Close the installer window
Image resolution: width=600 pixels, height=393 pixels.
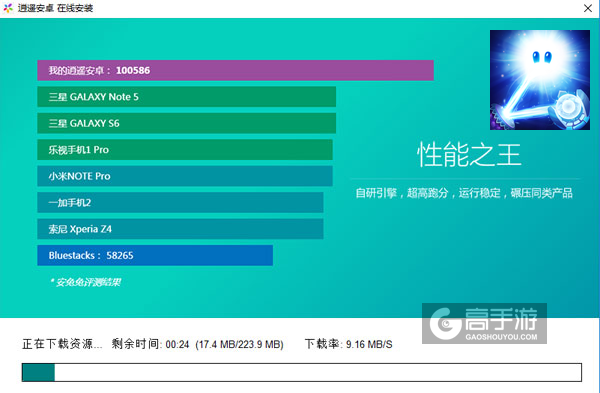pyautogui.click(x=588, y=8)
